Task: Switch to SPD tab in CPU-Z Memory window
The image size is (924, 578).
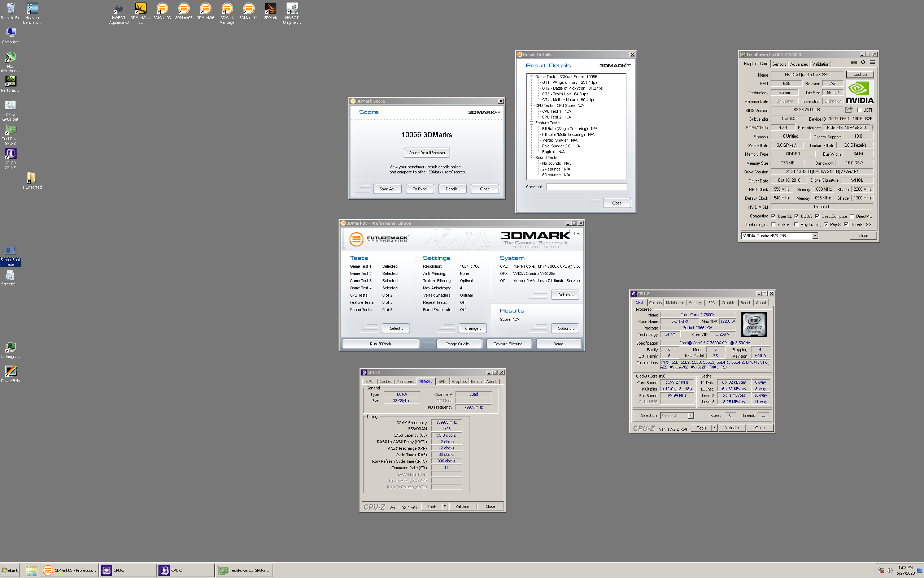Action: 442,381
